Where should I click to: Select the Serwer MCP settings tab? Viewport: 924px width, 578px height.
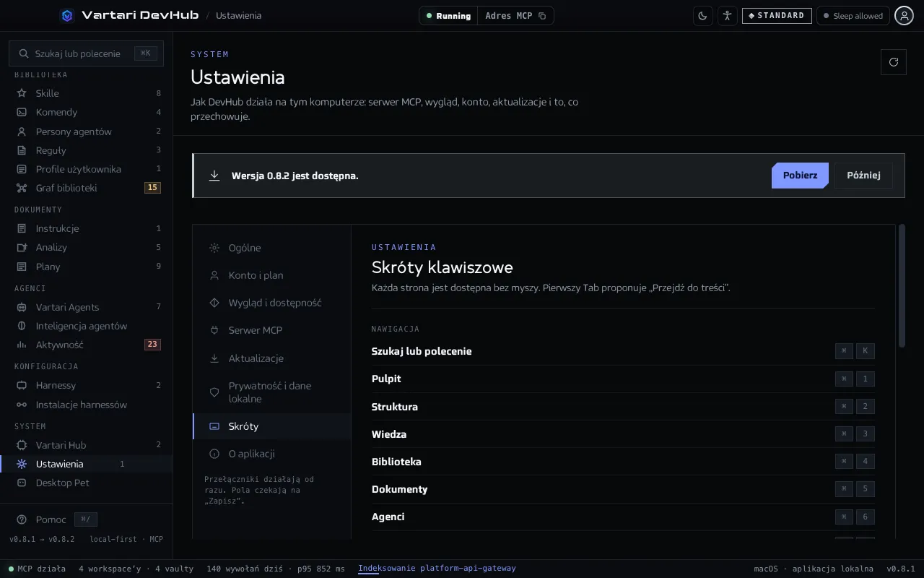pyautogui.click(x=271, y=330)
